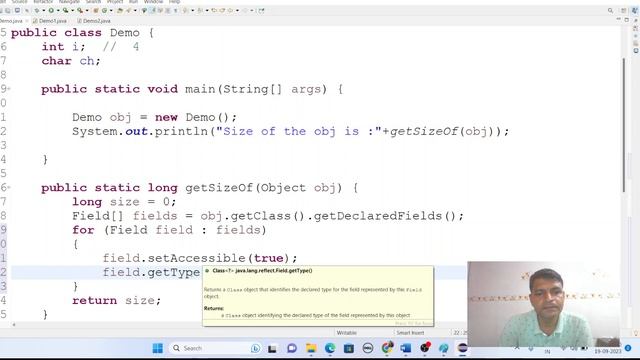Viewport: 640px width, 360px height.
Task: Minimize the editor area
Action: [x=619, y=20]
